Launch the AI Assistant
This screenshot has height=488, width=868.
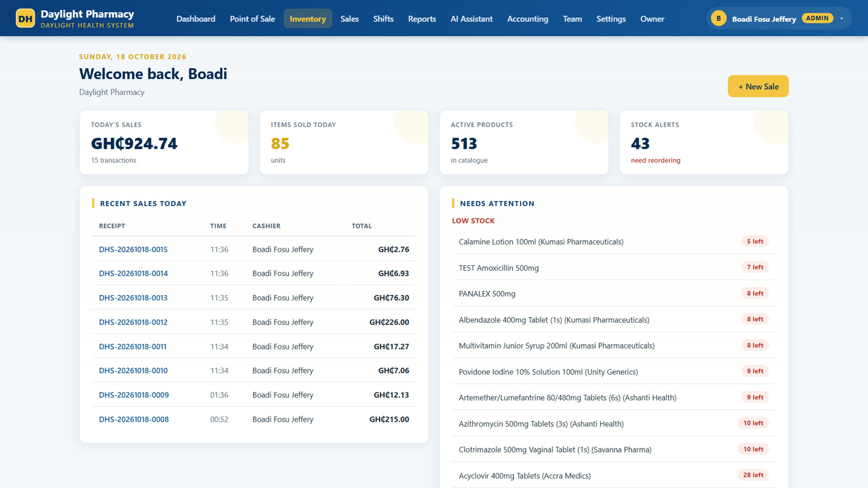click(x=471, y=18)
